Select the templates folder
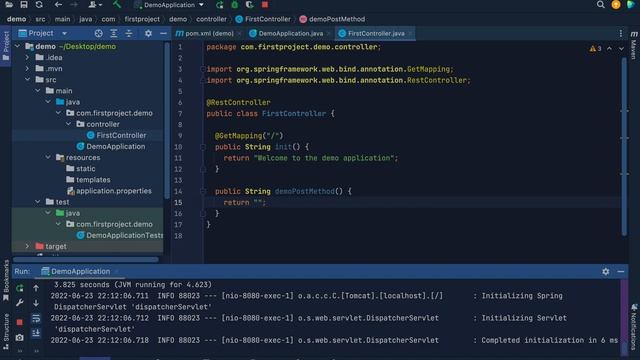 [88, 180]
